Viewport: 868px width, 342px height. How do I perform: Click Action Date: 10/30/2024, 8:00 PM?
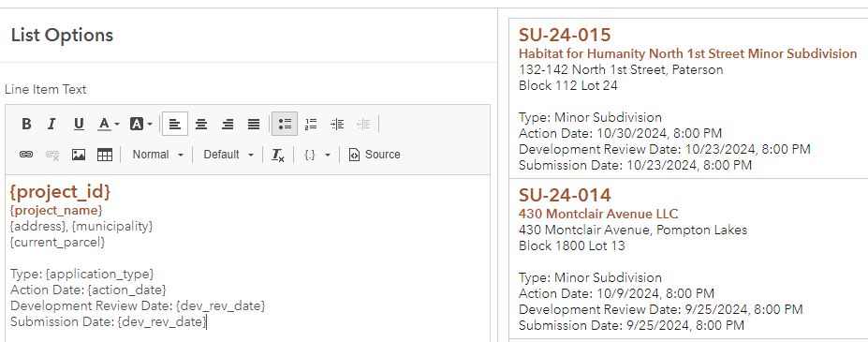[x=620, y=134]
